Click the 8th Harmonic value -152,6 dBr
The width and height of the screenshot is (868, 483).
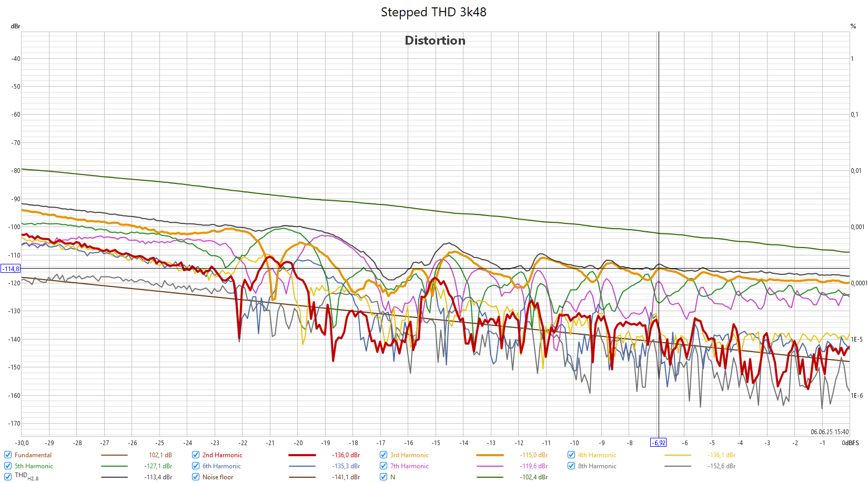click(722, 466)
